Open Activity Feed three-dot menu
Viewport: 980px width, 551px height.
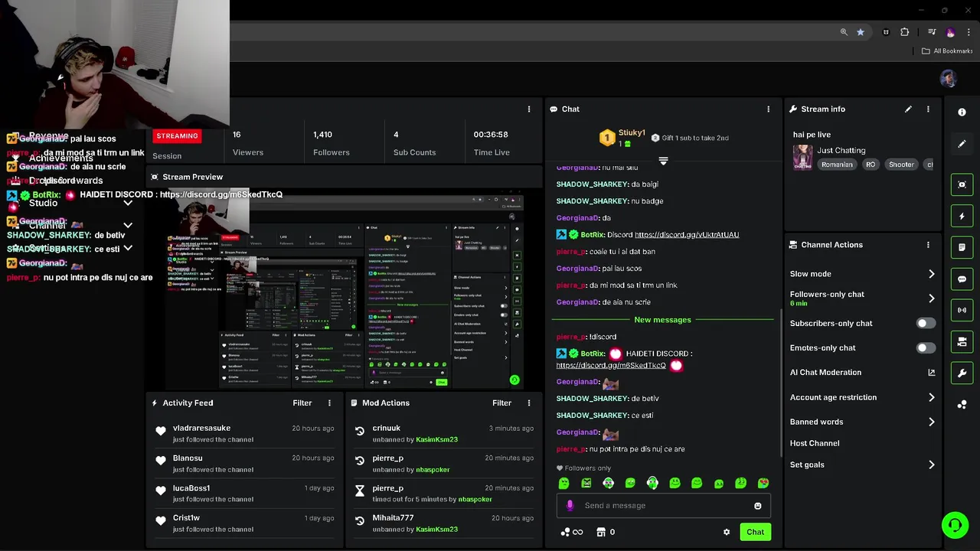[329, 403]
